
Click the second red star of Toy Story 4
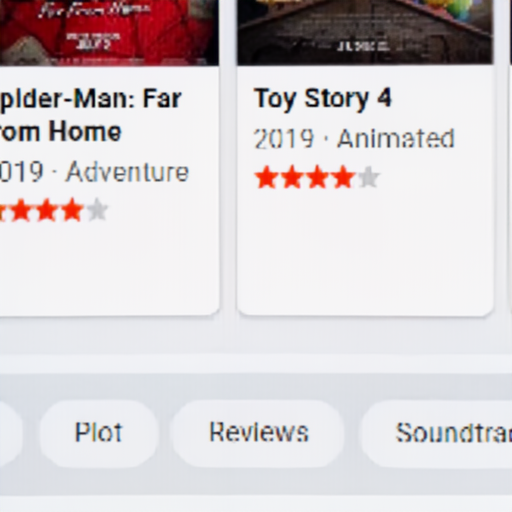292,177
